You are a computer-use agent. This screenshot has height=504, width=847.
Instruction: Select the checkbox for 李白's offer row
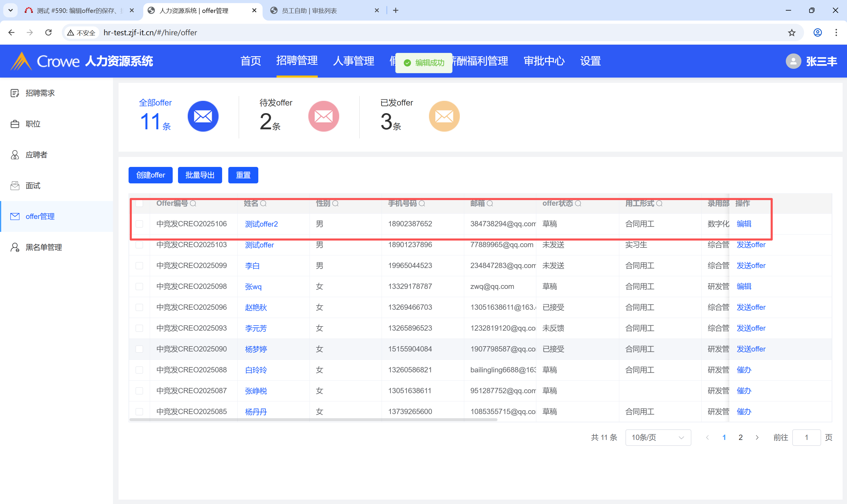(139, 266)
